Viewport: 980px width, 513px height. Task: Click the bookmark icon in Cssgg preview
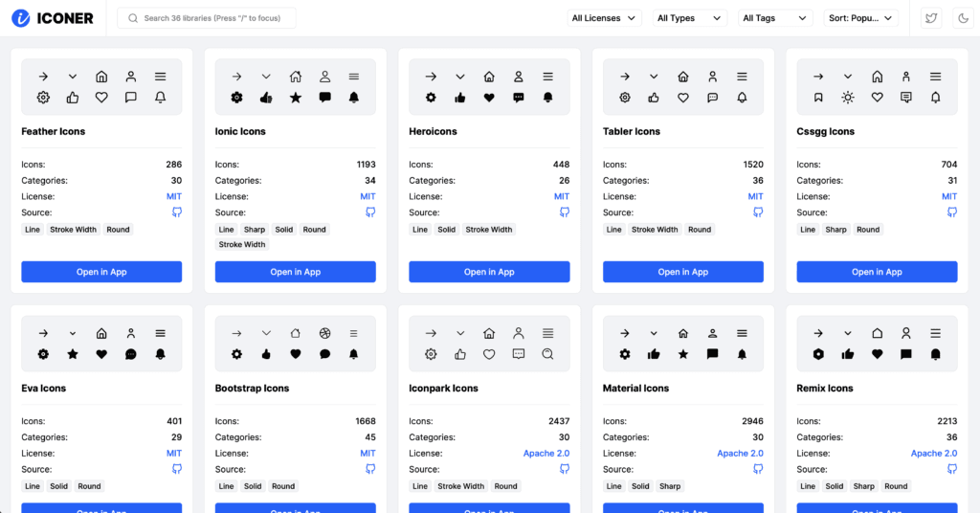click(x=818, y=98)
